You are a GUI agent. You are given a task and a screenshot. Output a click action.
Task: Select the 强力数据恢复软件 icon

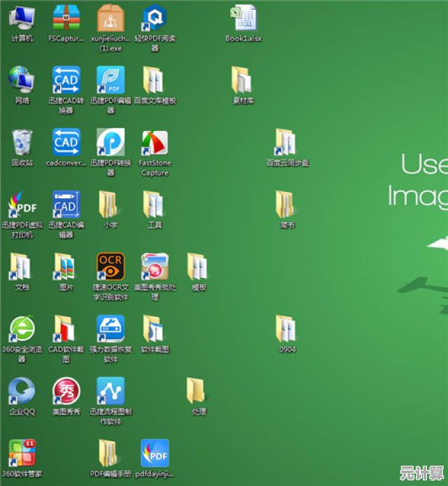click(111, 329)
